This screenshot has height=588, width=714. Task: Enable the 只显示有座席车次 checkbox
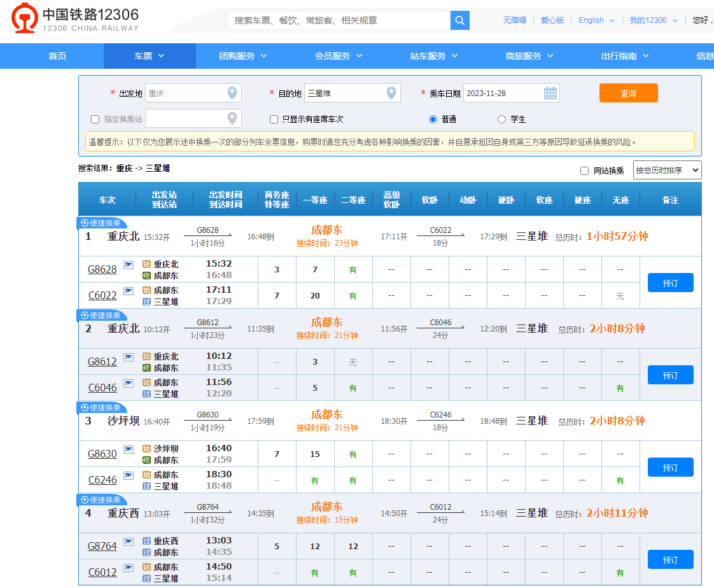coord(274,119)
